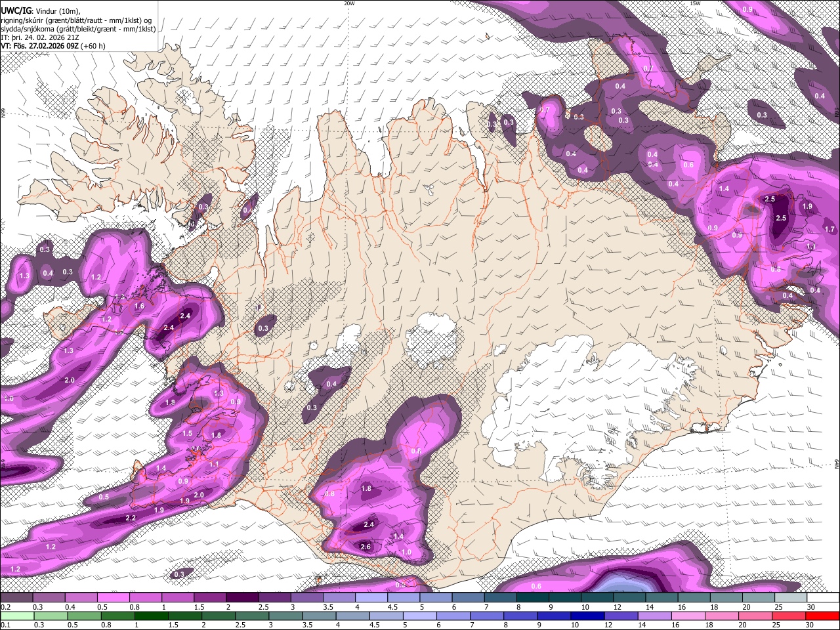
Task: Click the 'slydda/snjókoma' description line
Action: (x=78, y=29)
